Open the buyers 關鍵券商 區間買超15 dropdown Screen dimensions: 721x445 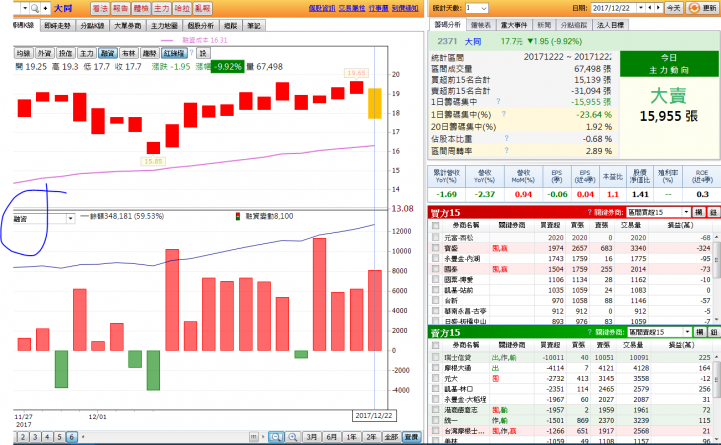659,212
